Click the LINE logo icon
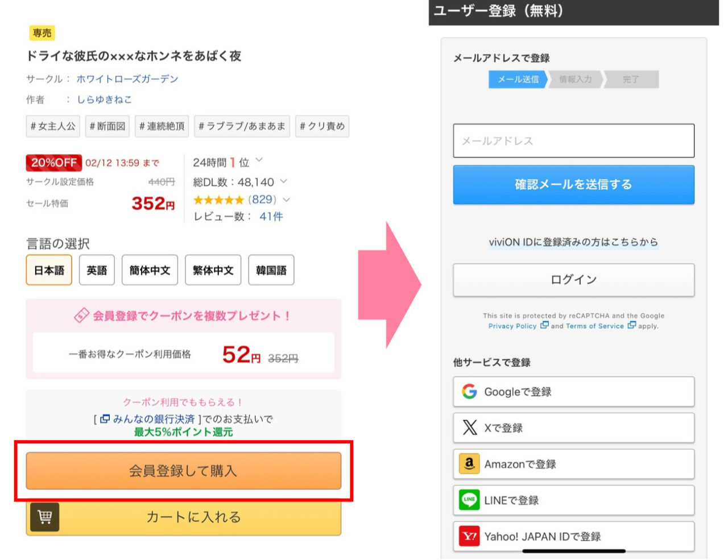 [469, 500]
